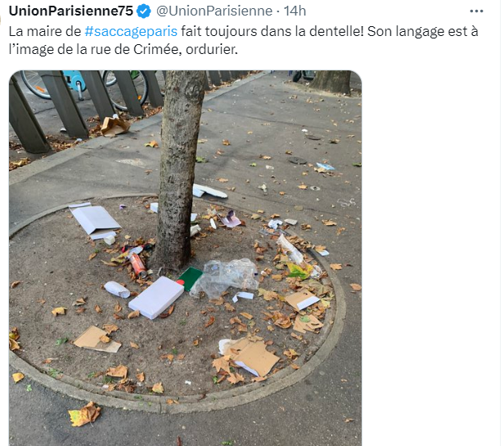Click the yellow leaf at the photo's bottom left

click(85, 414)
